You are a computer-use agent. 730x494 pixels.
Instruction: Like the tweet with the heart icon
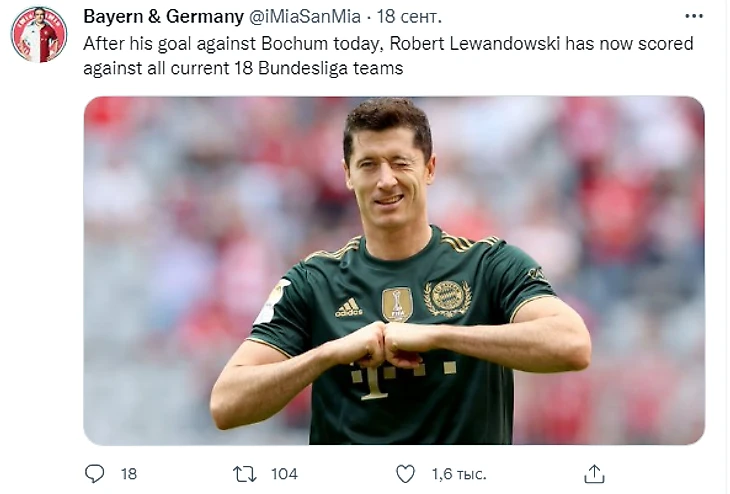(405, 474)
